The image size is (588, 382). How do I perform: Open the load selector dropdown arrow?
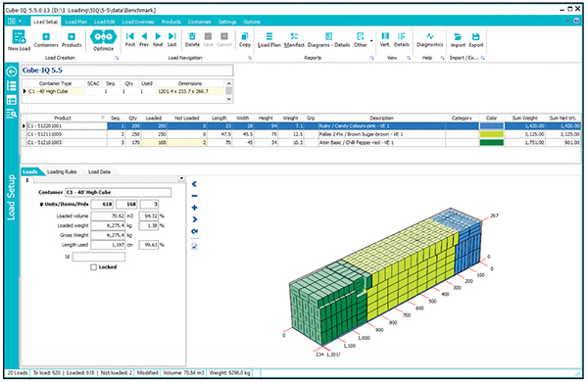pos(181,179)
